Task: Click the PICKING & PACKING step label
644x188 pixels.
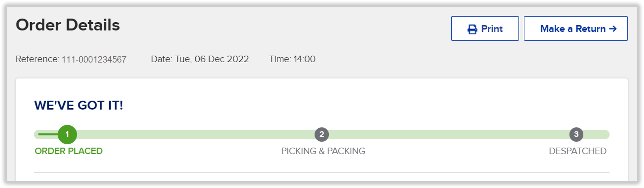Action: [323, 151]
